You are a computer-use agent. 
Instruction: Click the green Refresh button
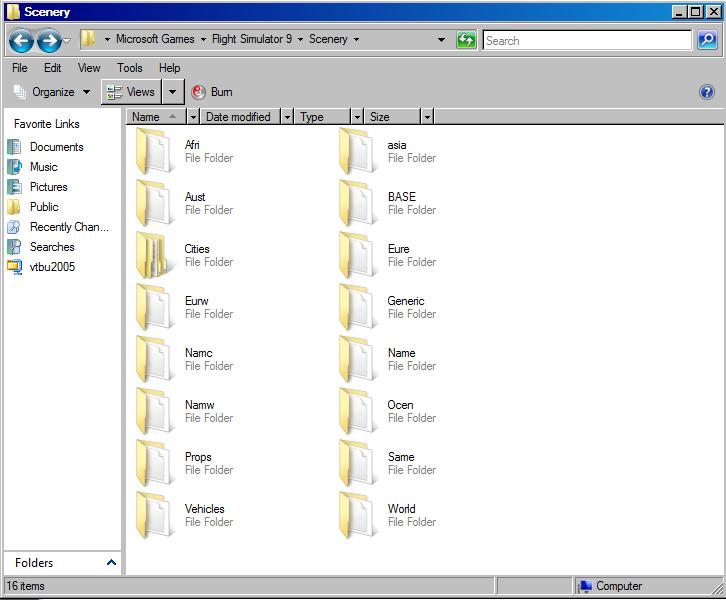click(466, 40)
